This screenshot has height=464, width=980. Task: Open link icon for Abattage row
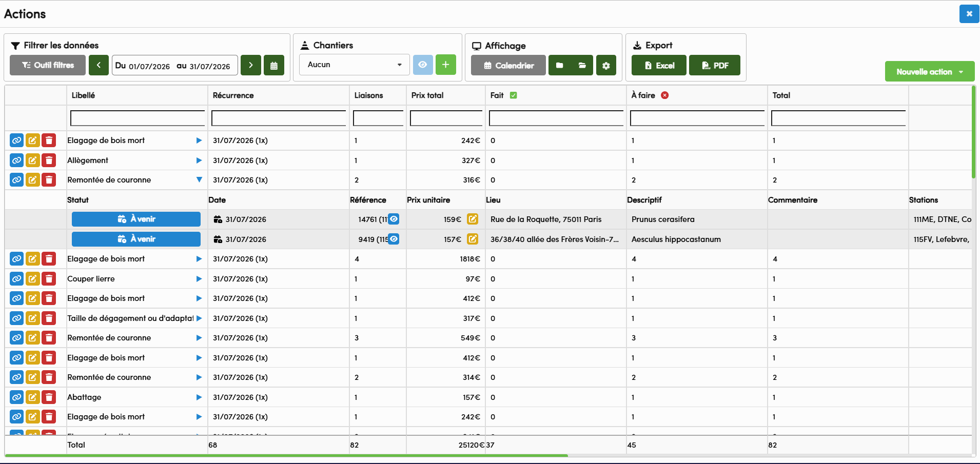(16, 397)
